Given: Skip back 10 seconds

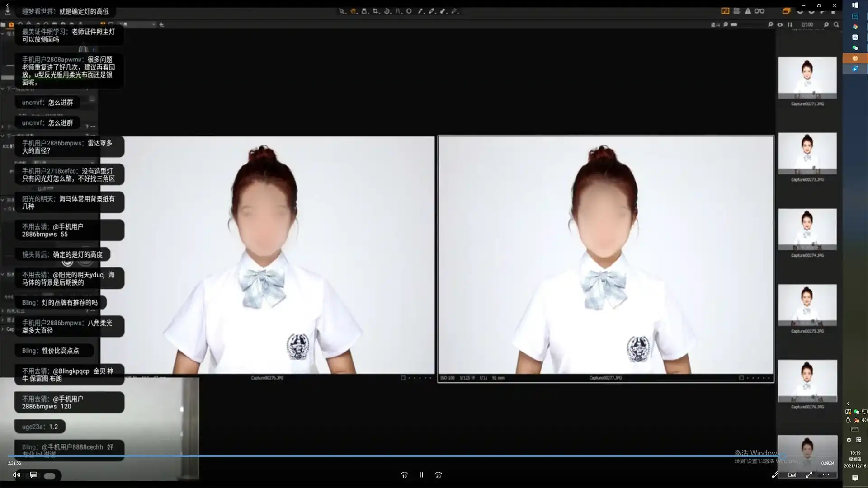Looking at the screenshot, I should point(404,475).
